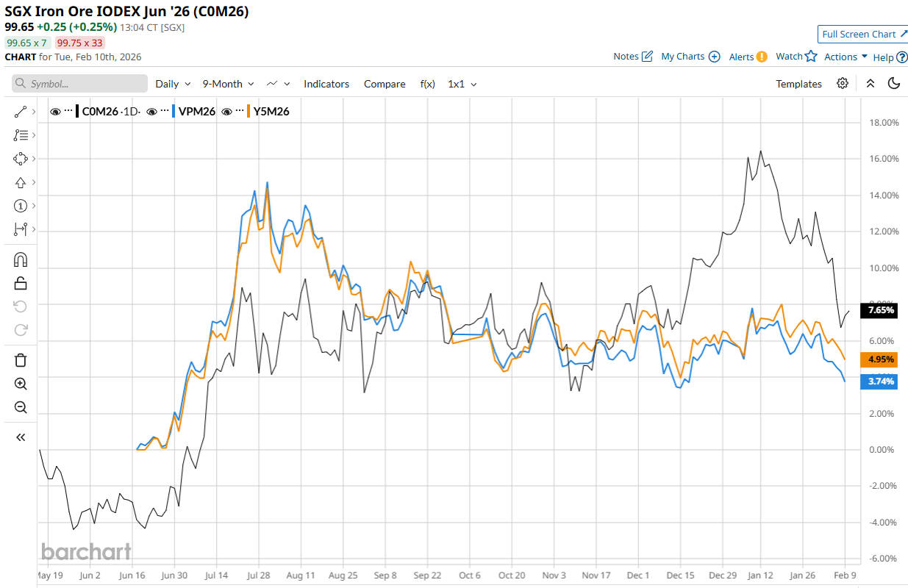Screen dimensions: 908x588
Task: Switch to dark mode moon icon
Action: [894, 84]
